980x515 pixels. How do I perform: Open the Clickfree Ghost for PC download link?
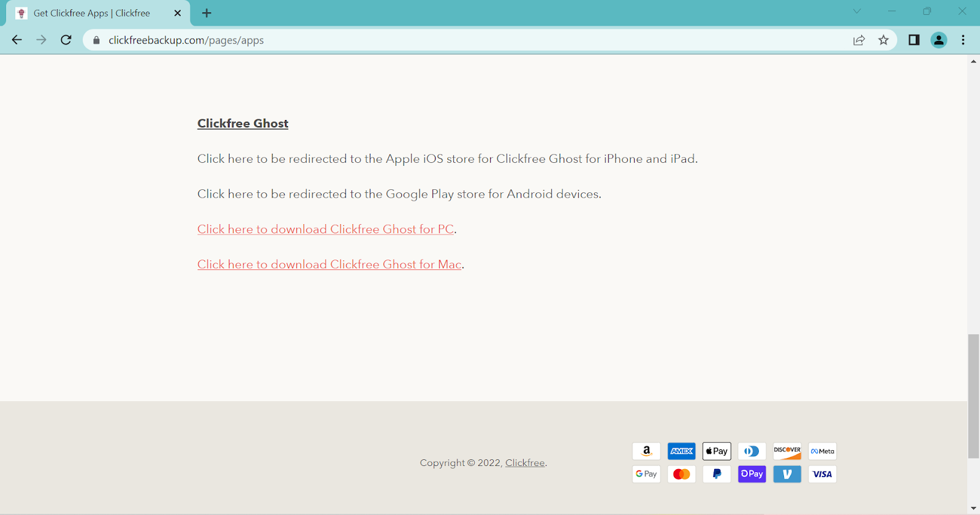click(325, 229)
